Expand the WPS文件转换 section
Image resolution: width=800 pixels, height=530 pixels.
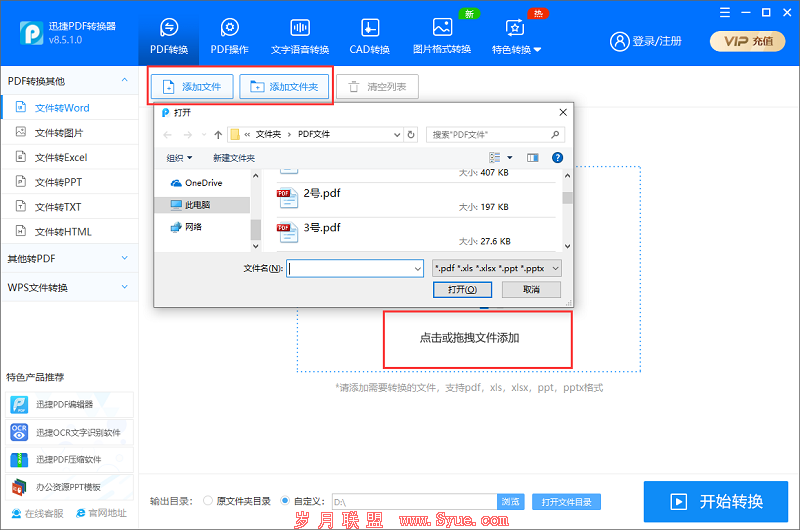[x=69, y=288]
